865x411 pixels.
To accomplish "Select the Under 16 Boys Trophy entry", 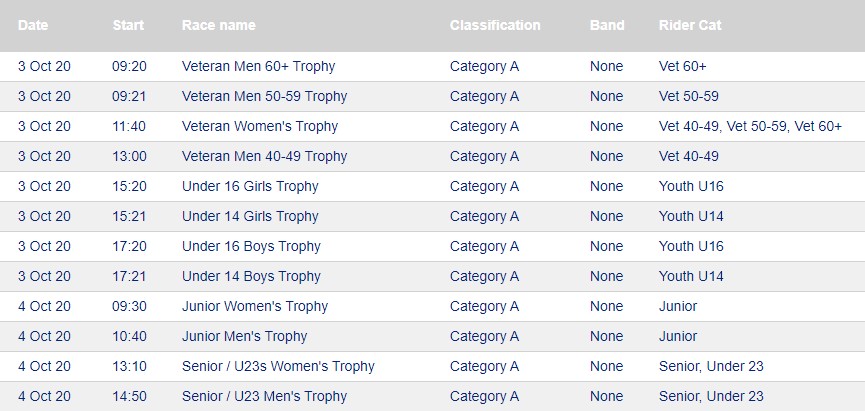I will point(252,246).
